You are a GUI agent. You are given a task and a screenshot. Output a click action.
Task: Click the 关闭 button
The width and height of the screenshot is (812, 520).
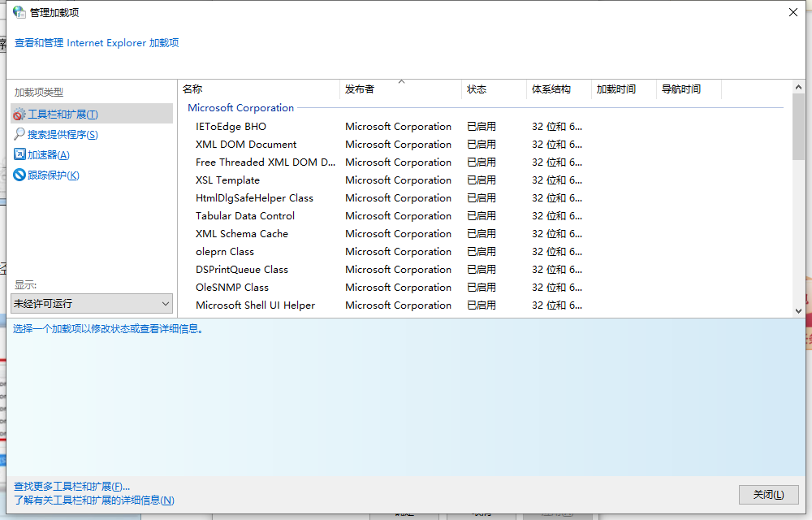click(x=768, y=495)
